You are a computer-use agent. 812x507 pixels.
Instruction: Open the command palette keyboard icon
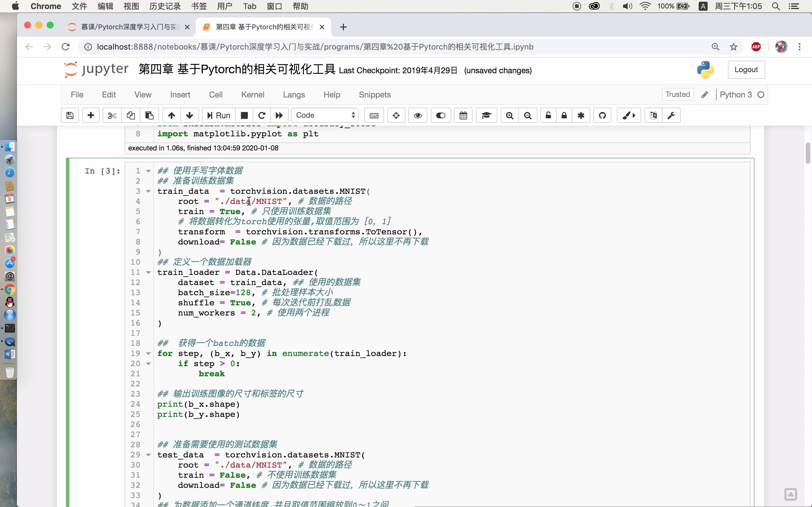pyautogui.click(x=374, y=115)
